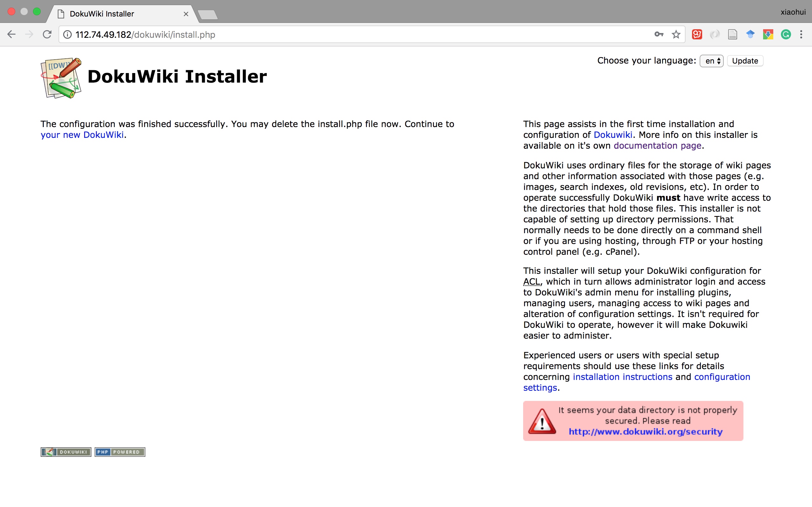Go back using the browser back arrow

point(11,35)
